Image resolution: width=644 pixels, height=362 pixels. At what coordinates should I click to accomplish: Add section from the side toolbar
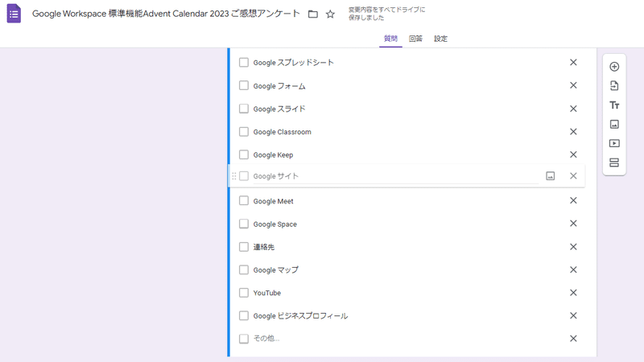click(614, 162)
